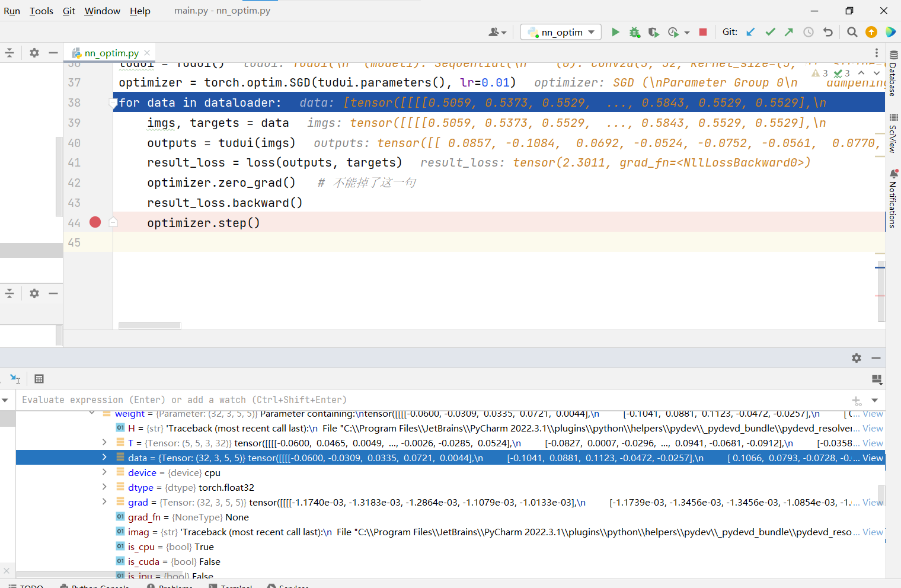Screen dimensions: 901x588
Task: Open editor tab options kebab menu
Action: point(877,53)
